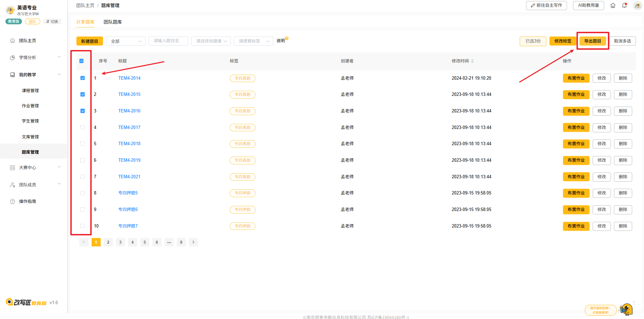Viewport: 644px width, 319px height.
Task: Check the TEM4-2017 row checkbox
Action: click(x=82, y=127)
